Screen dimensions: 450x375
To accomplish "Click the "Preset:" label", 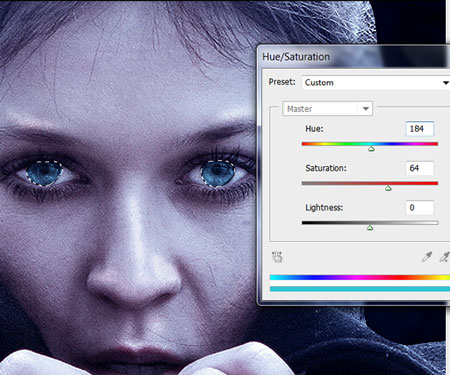I will click(282, 82).
